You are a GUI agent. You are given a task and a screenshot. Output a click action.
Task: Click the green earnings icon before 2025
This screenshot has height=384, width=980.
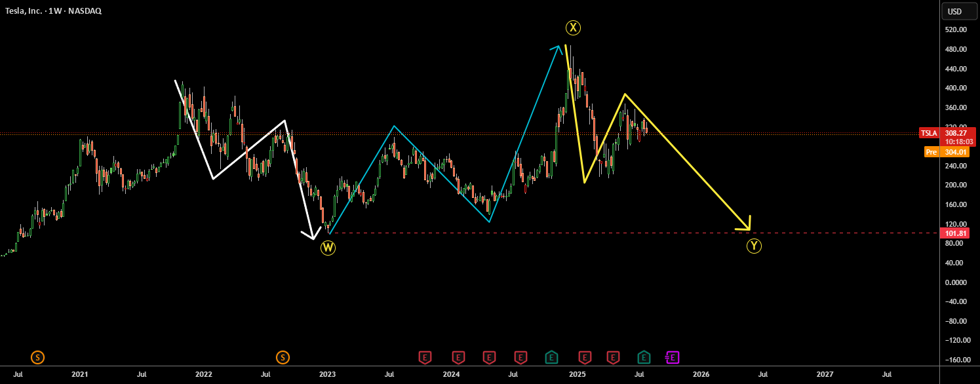pyautogui.click(x=552, y=357)
